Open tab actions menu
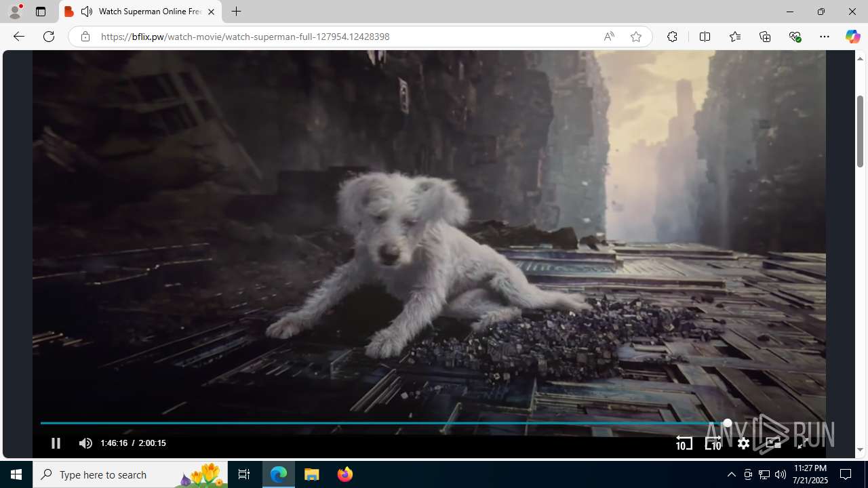868x488 pixels. coord(41,12)
